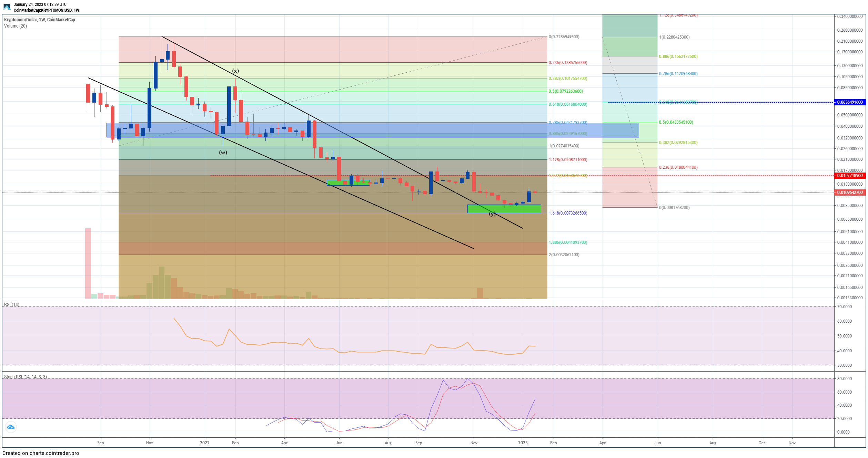Select the RSI (14) indicator label
This screenshot has width=868, height=458.
(11, 304)
